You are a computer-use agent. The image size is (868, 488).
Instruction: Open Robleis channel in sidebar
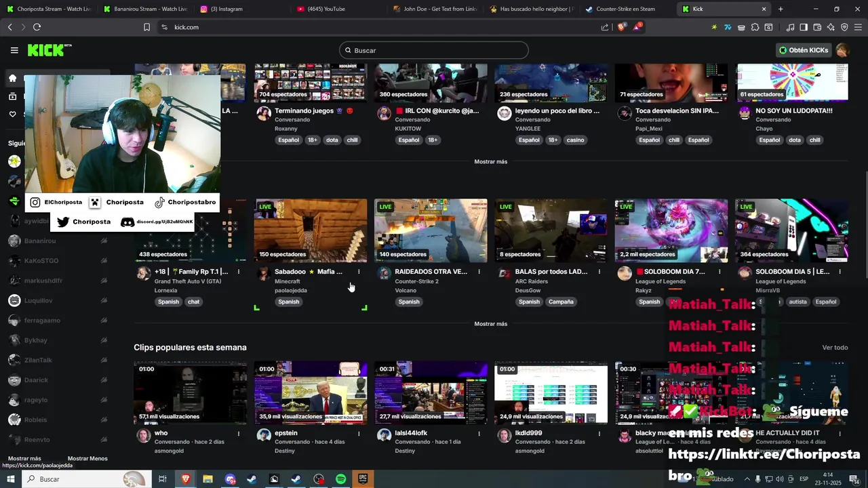[58, 420]
